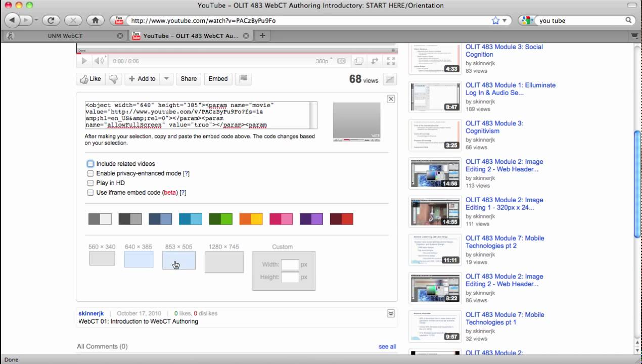Screen dimensions: 642x364
Task: Select the pink color theme swatch
Action: [x=281, y=219]
